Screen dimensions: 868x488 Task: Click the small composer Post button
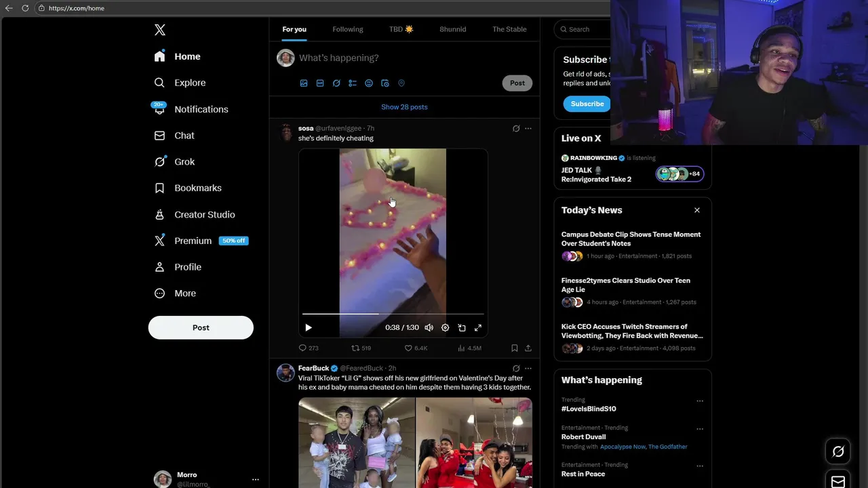coord(517,83)
